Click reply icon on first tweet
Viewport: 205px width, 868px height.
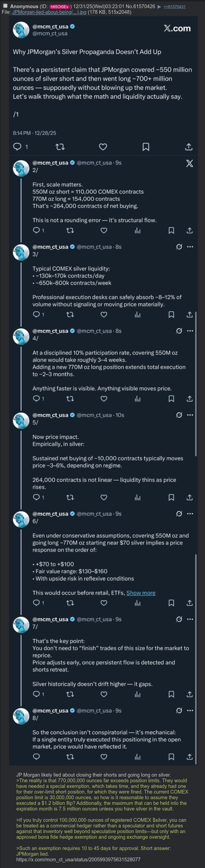[17, 146]
